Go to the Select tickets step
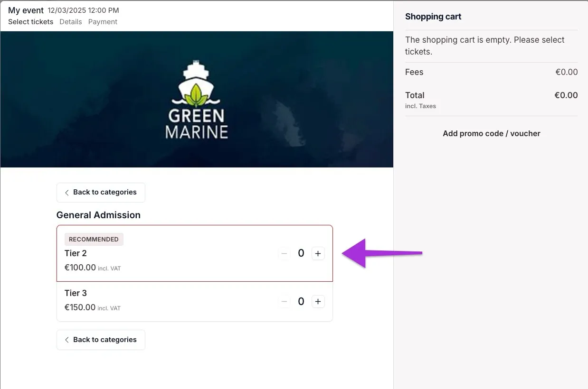This screenshot has height=389, width=588. pos(31,22)
